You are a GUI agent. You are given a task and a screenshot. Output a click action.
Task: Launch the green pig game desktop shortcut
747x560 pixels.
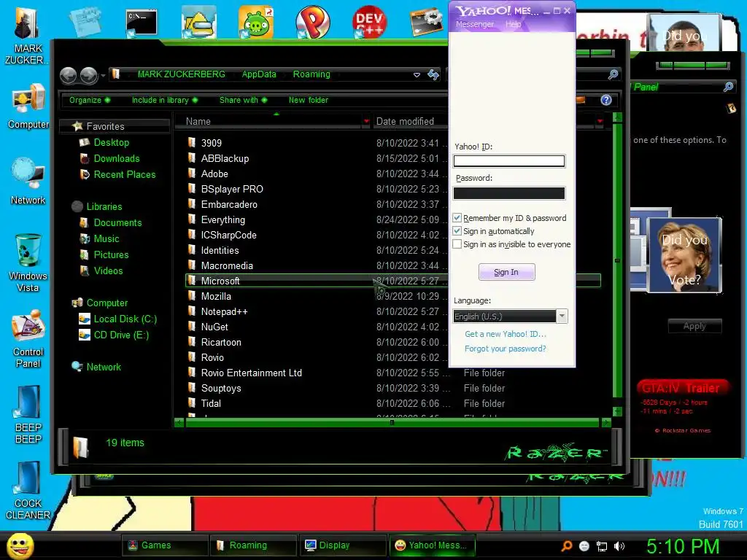[256, 23]
